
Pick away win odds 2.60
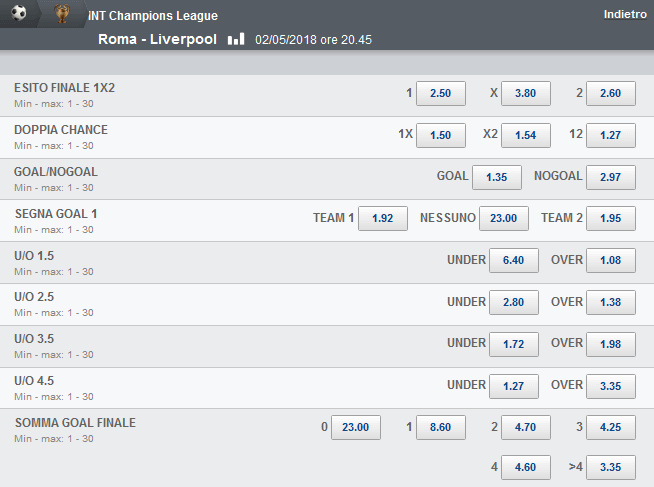pyautogui.click(x=611, y=93)
